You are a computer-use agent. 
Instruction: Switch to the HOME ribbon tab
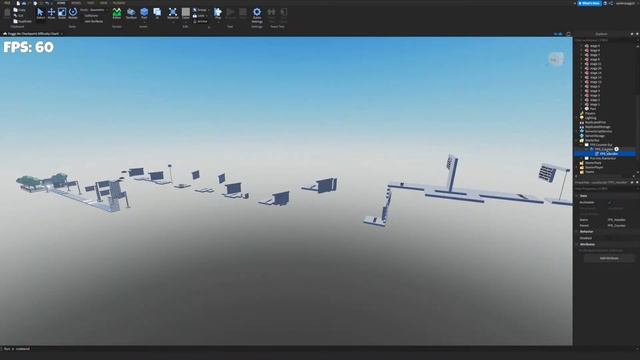pos(61,3)
